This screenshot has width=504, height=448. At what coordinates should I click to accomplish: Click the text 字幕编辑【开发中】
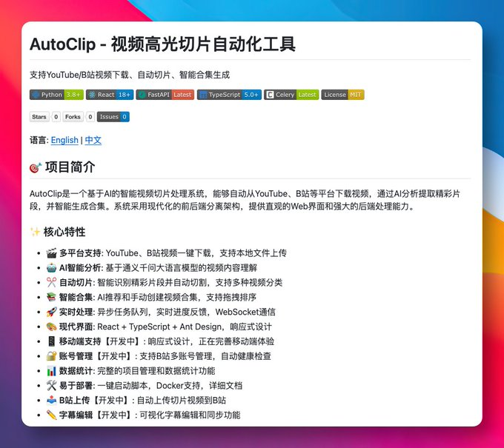tap(96, 415)
